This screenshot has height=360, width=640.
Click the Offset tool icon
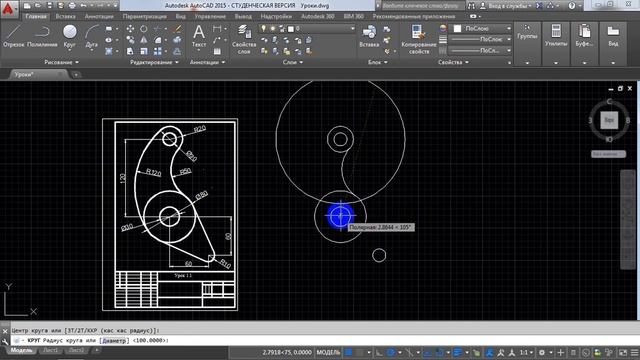click(x=177, y=51)
